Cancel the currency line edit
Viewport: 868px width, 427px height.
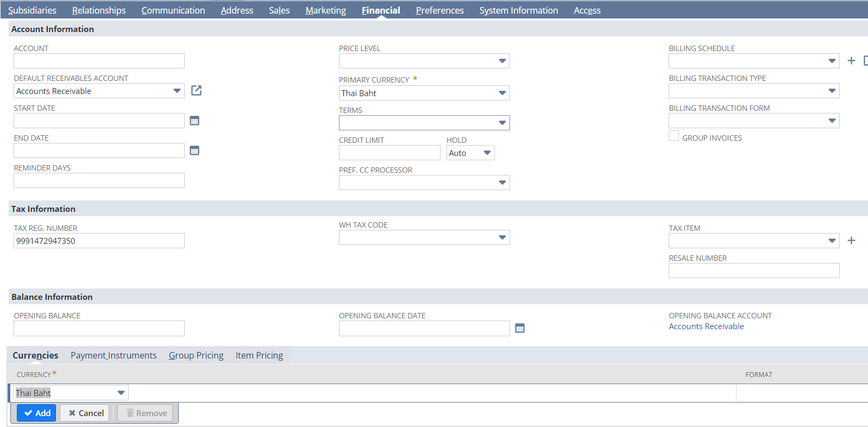(84, 413)
